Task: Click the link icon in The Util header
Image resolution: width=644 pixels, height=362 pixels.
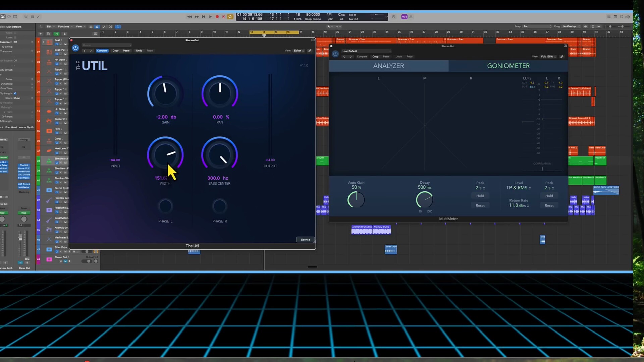Action: [310, 51]
